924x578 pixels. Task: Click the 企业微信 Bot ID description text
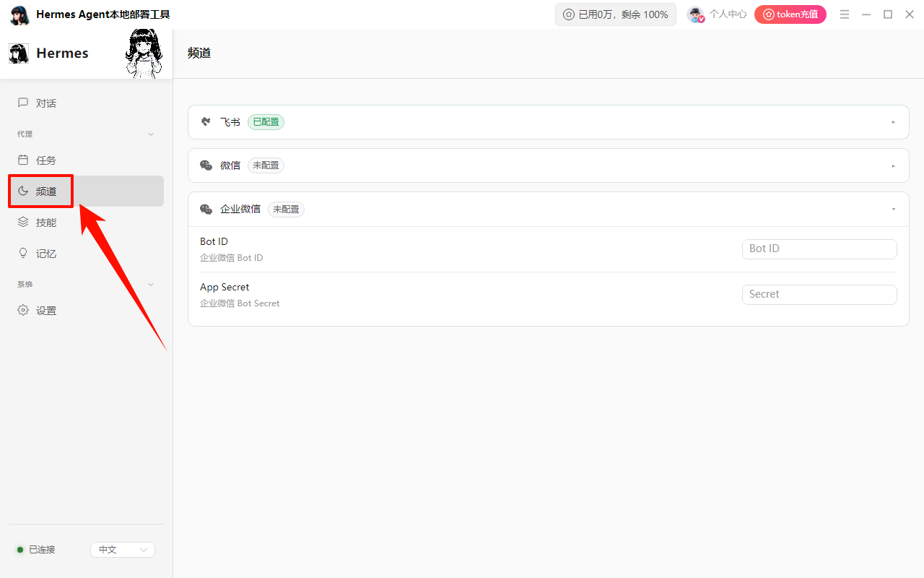pyautogui.click(x=231, y=258)
